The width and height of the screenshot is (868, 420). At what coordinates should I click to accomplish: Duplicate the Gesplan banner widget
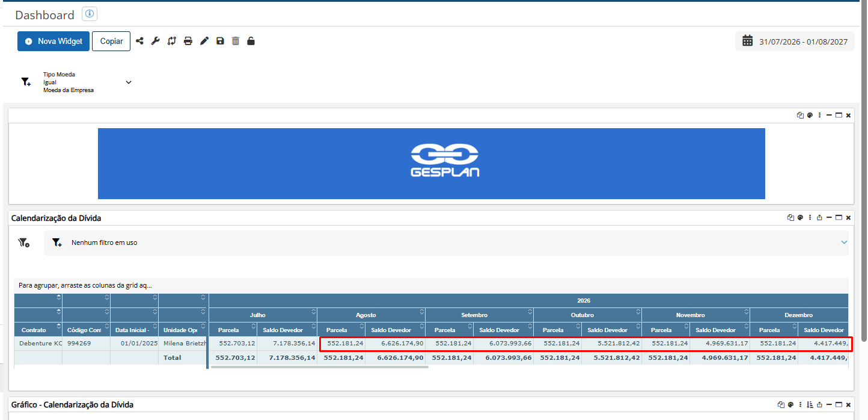click(800, 115)
